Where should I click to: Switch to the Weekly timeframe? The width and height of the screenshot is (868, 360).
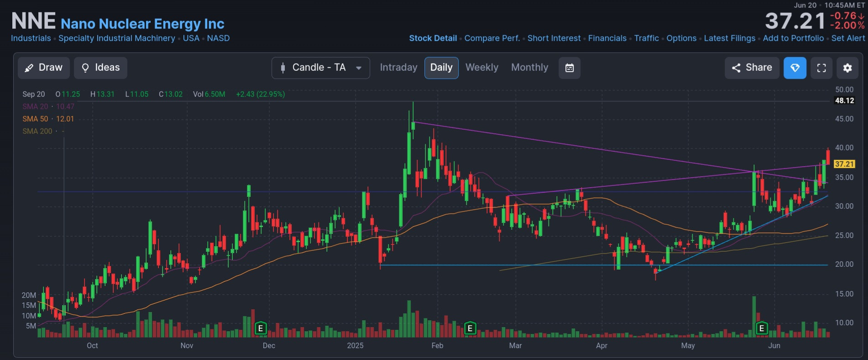point(482,68)
